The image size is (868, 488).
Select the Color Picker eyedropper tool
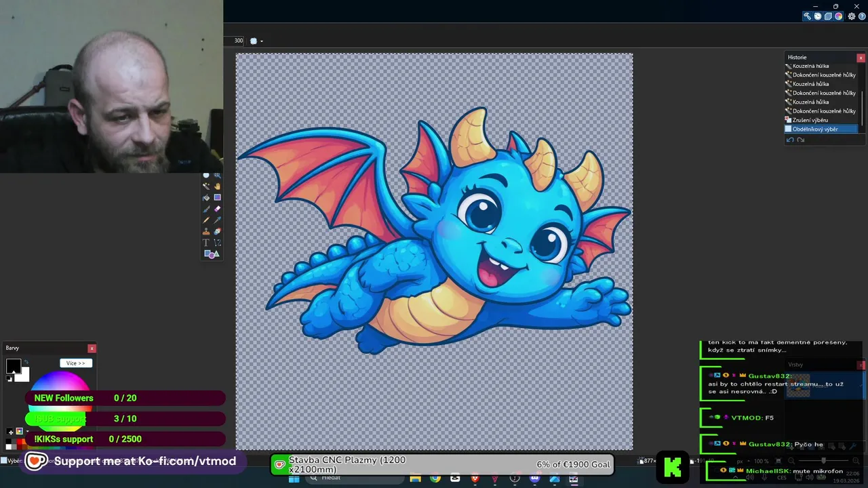point(218,220)
